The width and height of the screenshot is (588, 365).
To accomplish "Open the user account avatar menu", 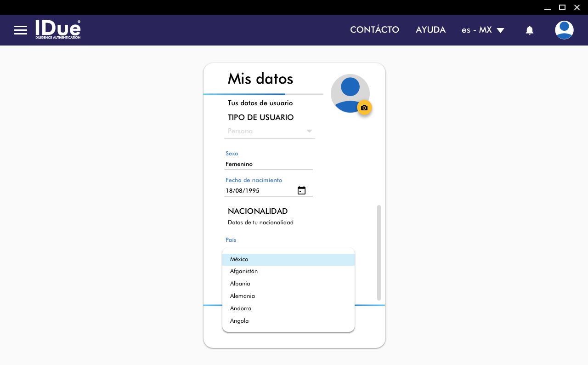I will tap(564, 30).
